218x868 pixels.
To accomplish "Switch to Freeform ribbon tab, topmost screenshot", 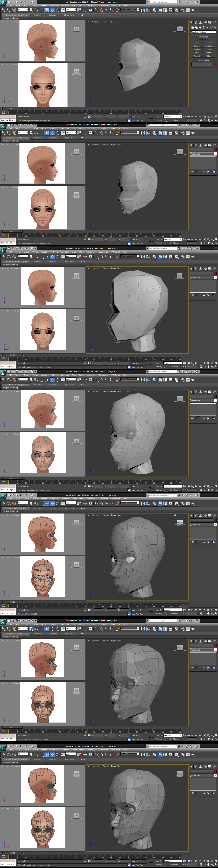I will click(x=38, y=15).
